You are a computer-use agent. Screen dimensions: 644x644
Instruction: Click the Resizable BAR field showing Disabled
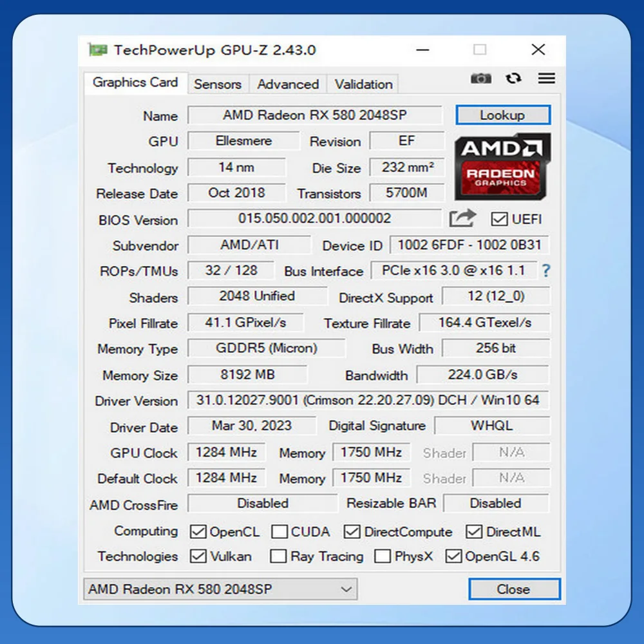coord(496,503)
